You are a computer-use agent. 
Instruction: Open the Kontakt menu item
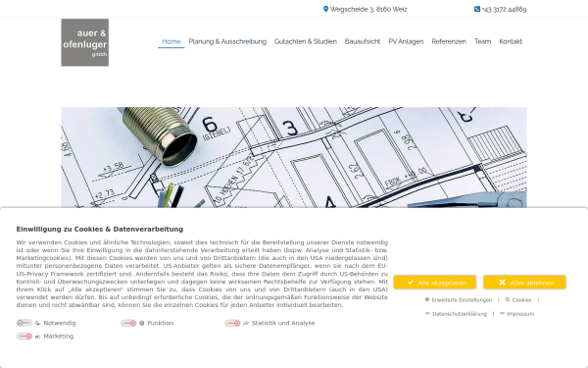pyautogui.click(x=511, y=41)
